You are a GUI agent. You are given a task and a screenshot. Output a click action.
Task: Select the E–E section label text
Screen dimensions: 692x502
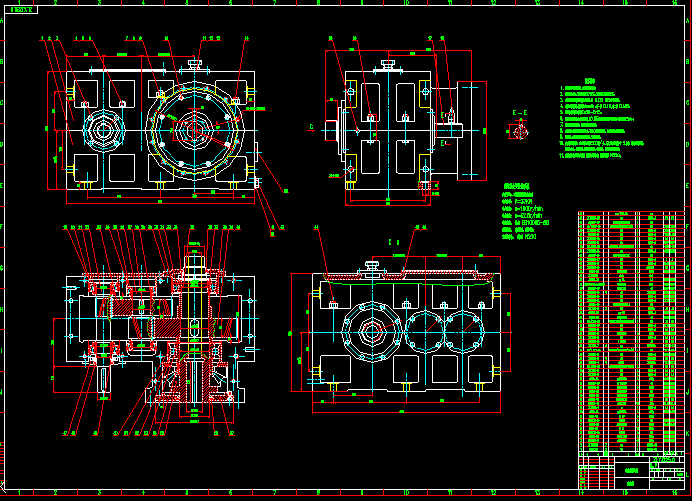tap(520, 113)
